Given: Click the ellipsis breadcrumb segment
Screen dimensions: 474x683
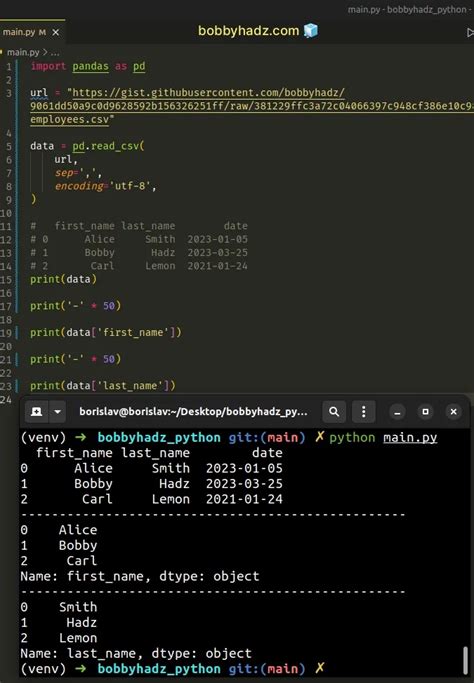Looking at the screenshot, I should (x=55, y=53).
